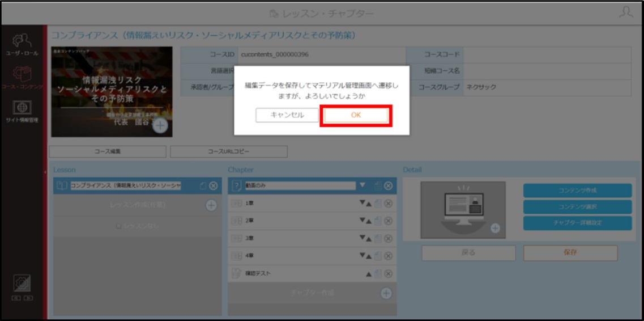The image size is (644, 321).
Task: Delete the 3章 chapter with its X icon
Action: [x=388, y=238]
